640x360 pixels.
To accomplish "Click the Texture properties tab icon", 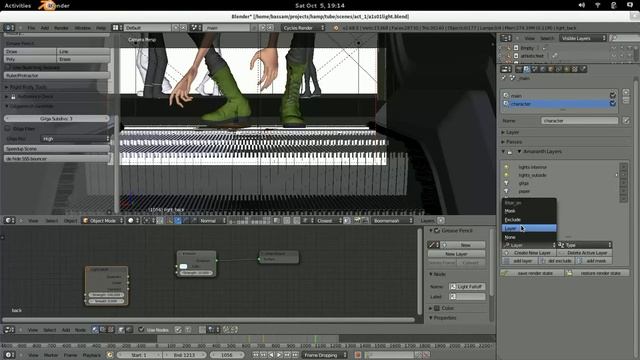I will pyautogui.click(x=575, y=69).
